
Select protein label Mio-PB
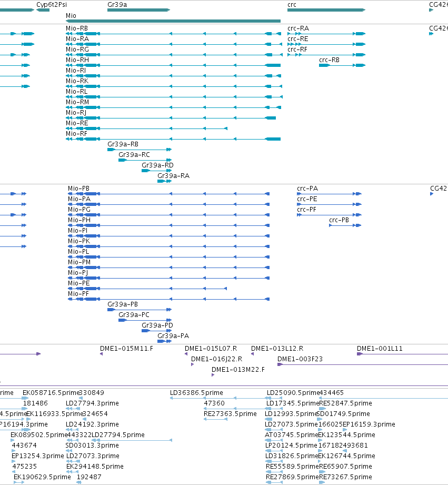click(x=78, y=189)
